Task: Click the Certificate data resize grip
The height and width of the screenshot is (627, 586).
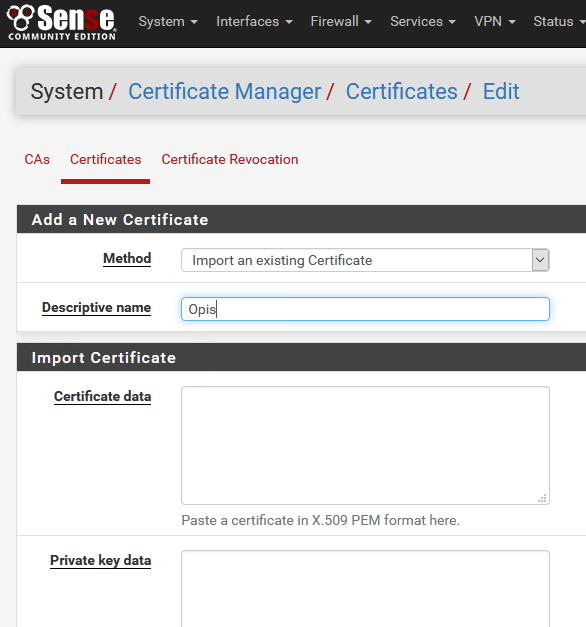Action: (x=542, y=498)
